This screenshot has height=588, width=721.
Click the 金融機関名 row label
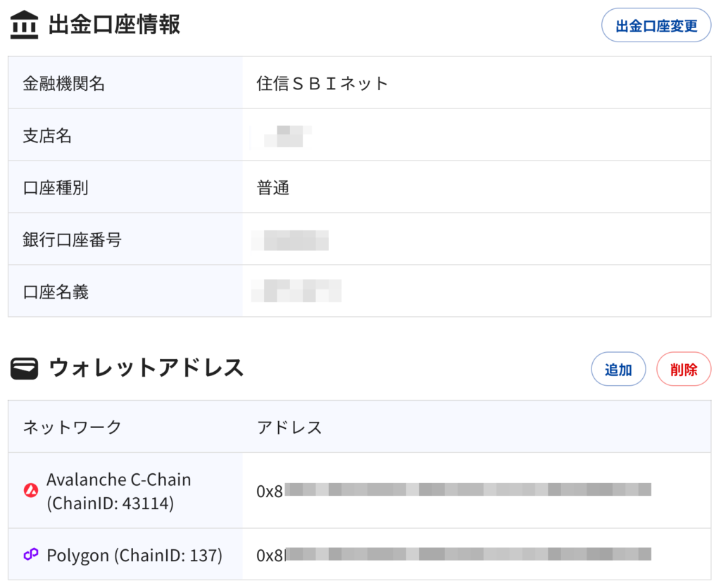tap(64, 84)
